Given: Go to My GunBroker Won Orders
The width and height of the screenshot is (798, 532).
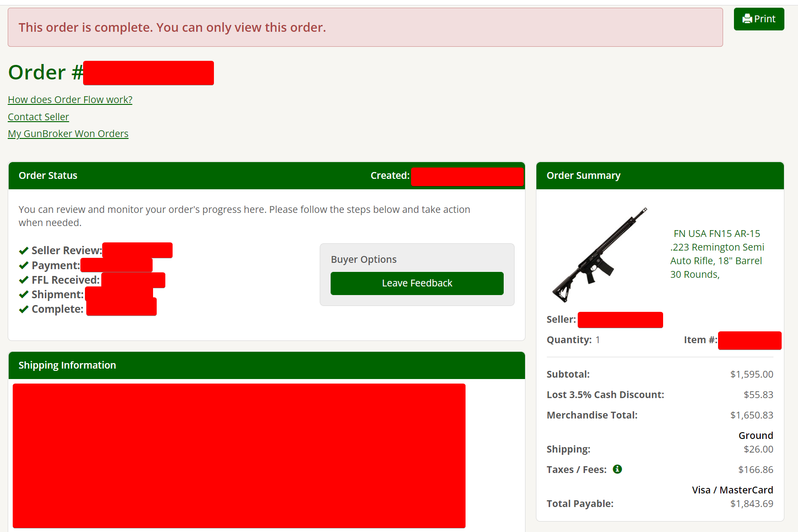Looking at the screenshot, I should pos(68,133).
